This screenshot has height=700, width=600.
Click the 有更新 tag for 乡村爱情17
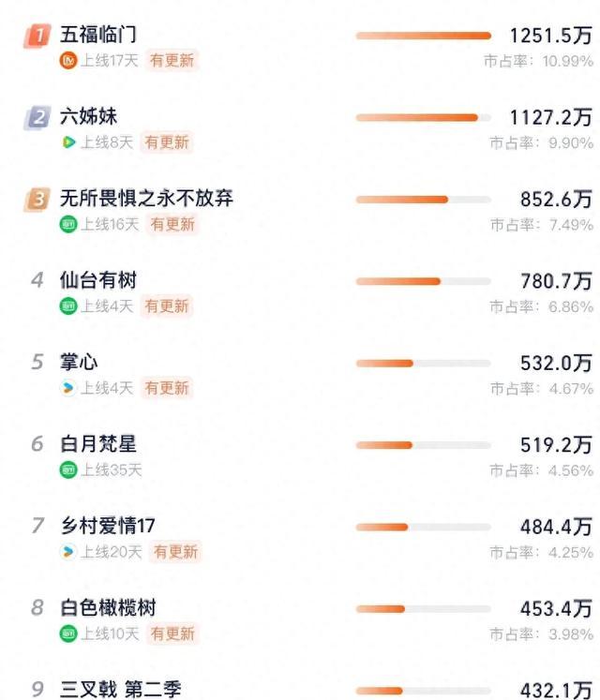(x=175, y=552)
